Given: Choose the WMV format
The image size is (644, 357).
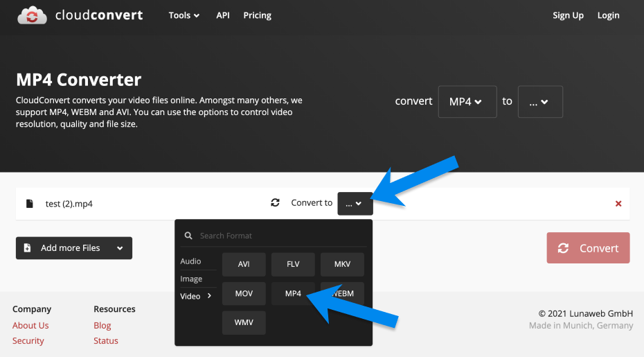Looking at the screenshot, I should [x=244, y=322].
